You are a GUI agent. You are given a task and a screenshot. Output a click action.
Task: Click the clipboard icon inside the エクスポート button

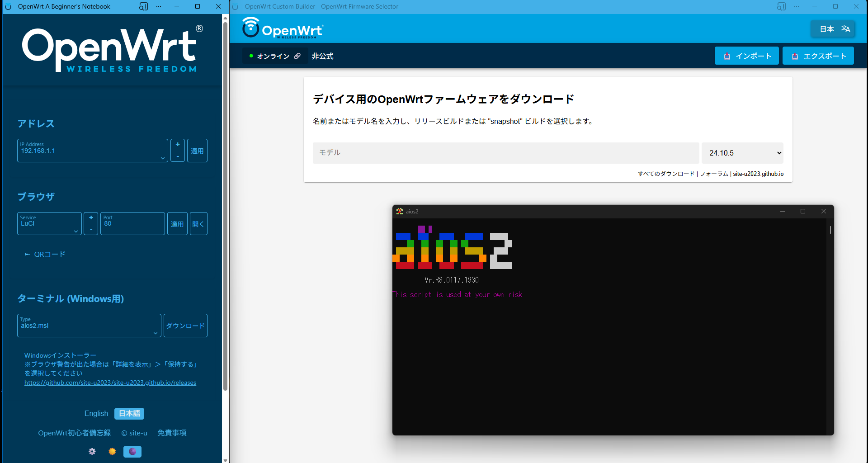coord(795,56)
